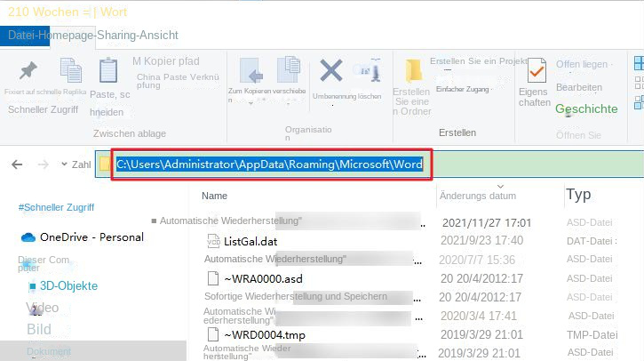Screen dimensions: 644x361
Task: Click the new folder icon
Action: coord(413,71)
